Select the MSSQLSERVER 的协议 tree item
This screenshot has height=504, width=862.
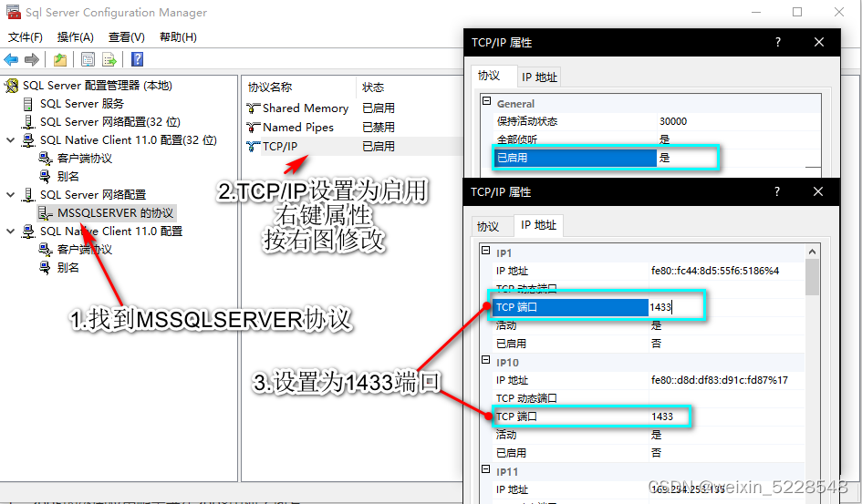click(115, 213)
